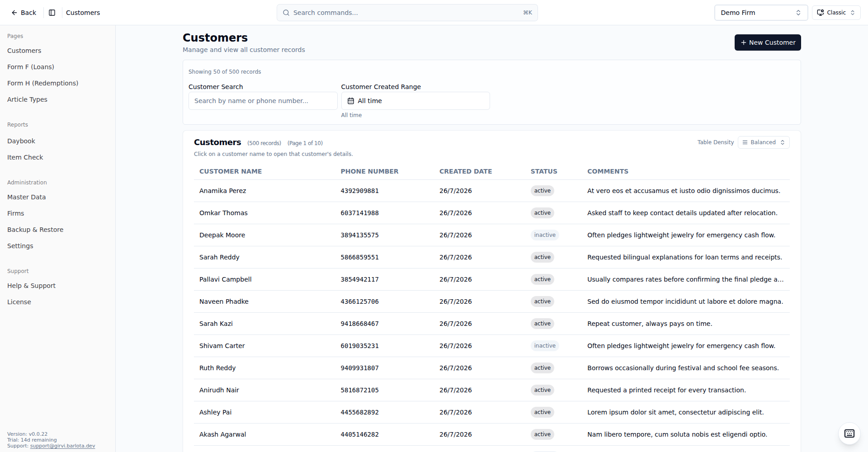
Task: Open customer Sarah Reddy
Action: tap(219, 257)
